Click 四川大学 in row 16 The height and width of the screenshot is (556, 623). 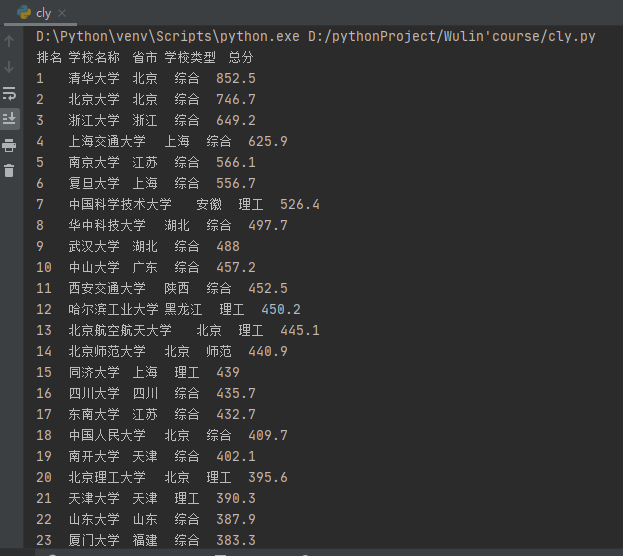click(x=94, y=393)
